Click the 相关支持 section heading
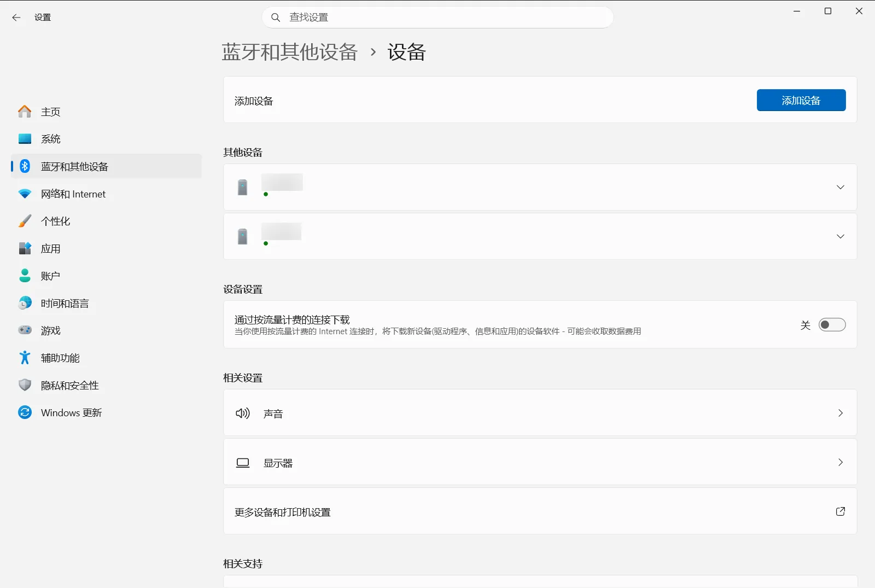875x588 pixels. [x=243, y=564]
